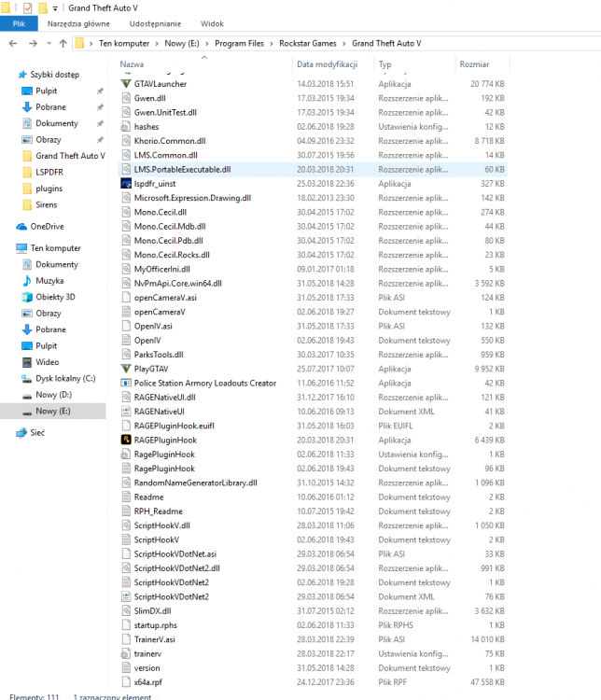Select the file NvPmApi.Core.win64.dll

[x=312, y=284]
